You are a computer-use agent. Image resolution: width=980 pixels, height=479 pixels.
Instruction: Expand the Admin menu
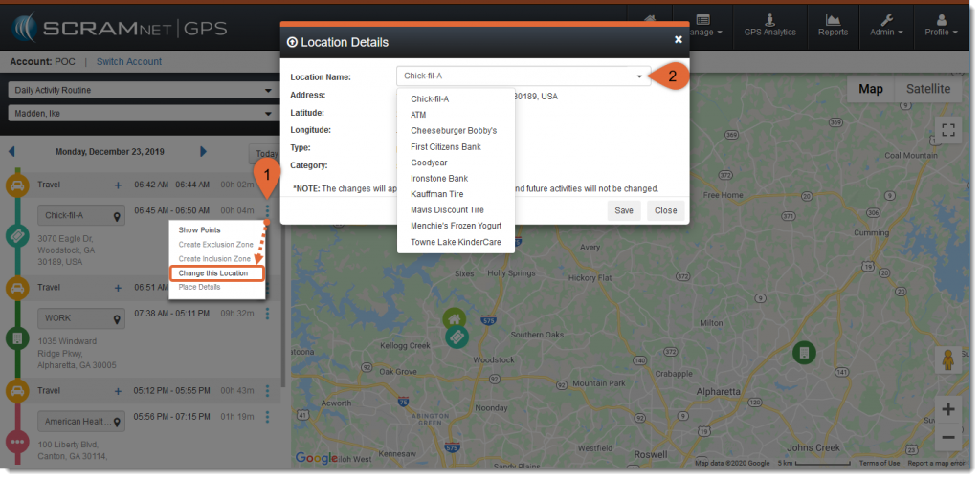(x=886, y=25)
